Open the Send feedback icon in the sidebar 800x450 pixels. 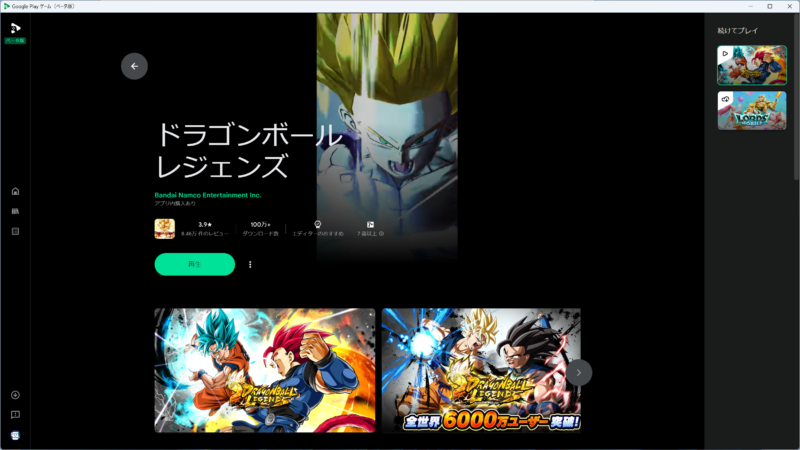(15, 415)
